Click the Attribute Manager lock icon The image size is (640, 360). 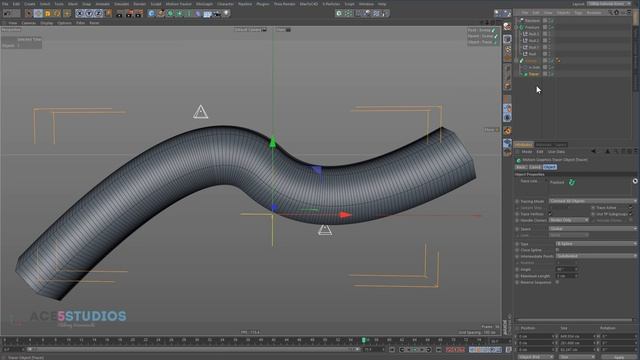pos(623,151)
